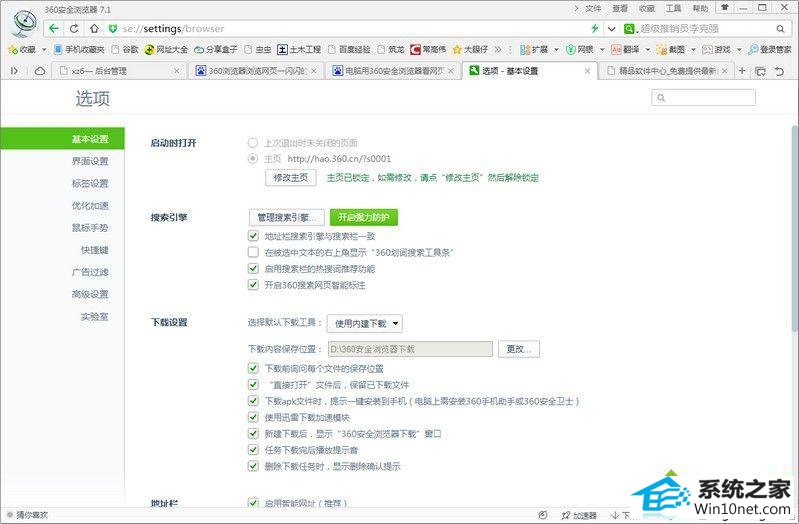The width and height of the screenshot is (799, 524).
Task: Add a new tab with plus icon
Action: [x=742, y=71]
